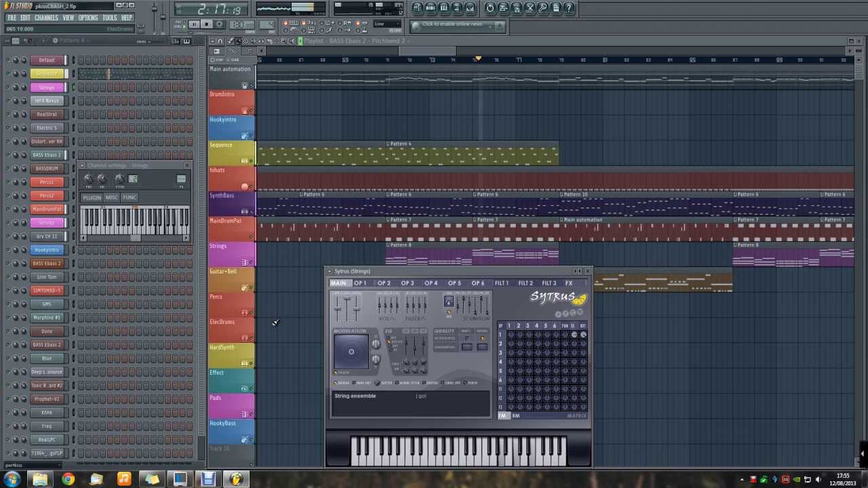Click the one-click recording microphone icon
Viewport: 868px width, 488px height.
[544, 8]
